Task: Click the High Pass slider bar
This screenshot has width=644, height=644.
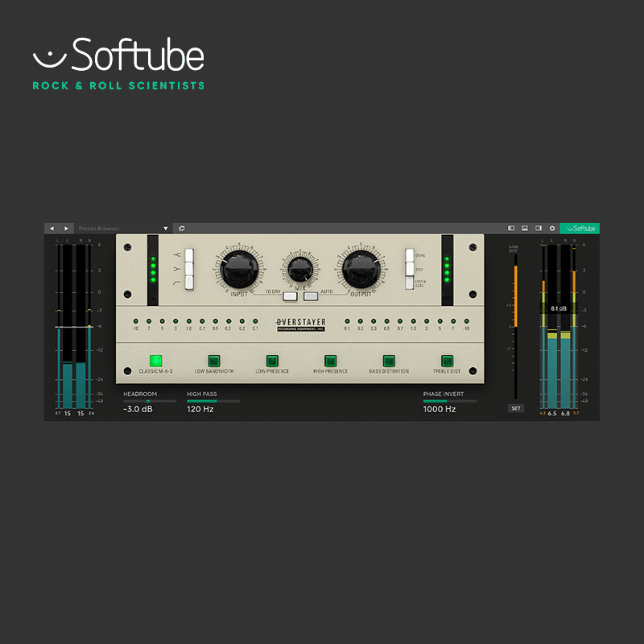Action: (213, 401)
